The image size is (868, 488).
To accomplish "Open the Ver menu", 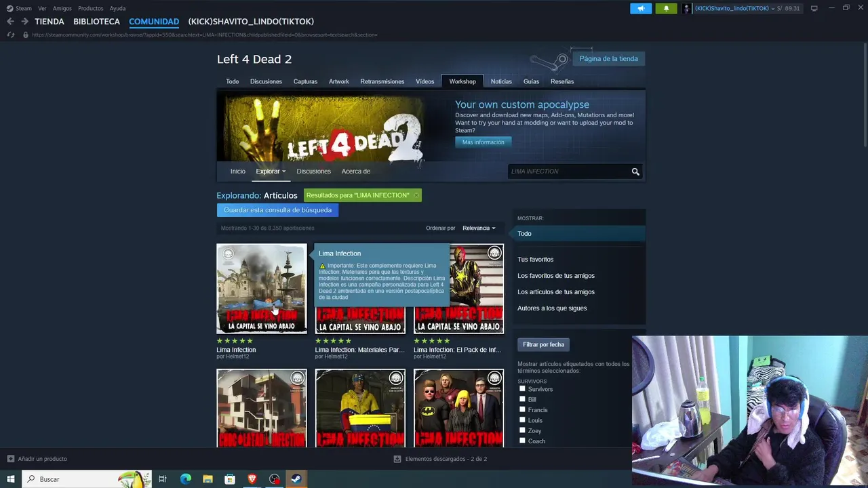I will point(42,8).
